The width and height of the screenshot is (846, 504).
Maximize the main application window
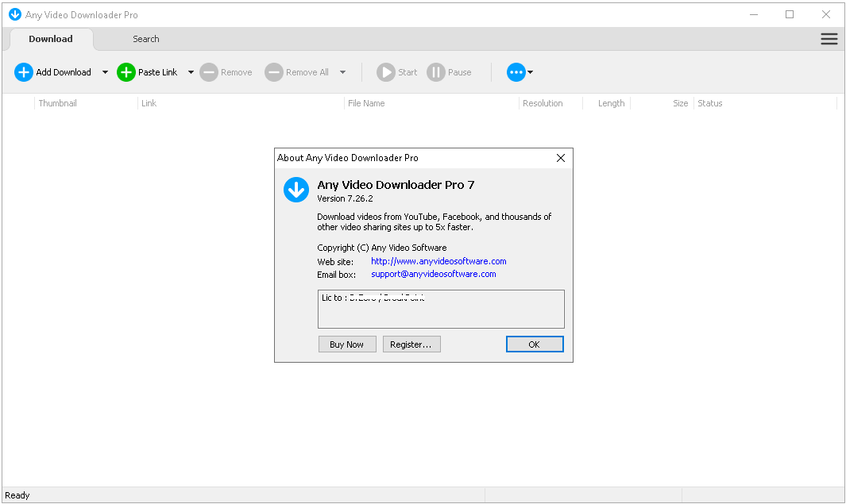click(790, 14)
